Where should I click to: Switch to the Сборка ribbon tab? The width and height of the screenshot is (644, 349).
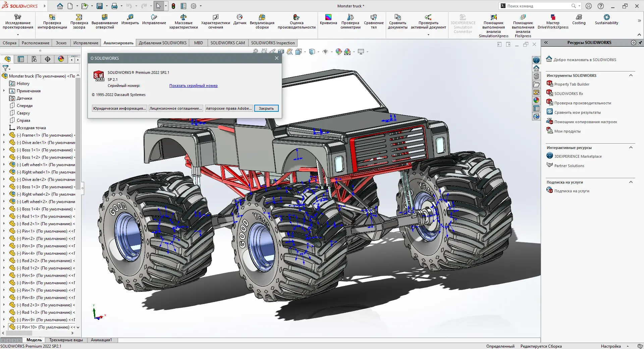tap(9, 43)
